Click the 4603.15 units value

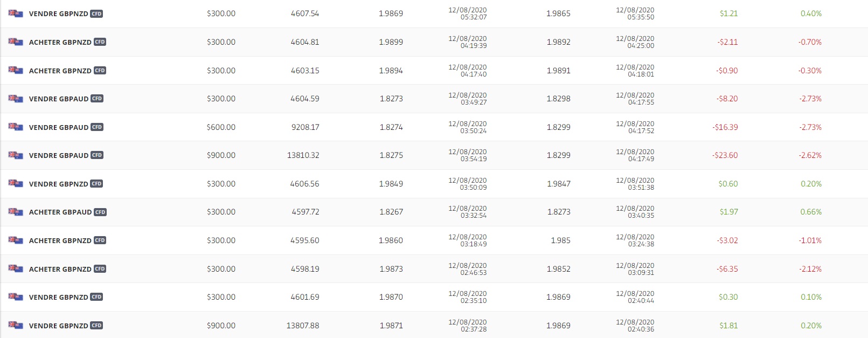pos(304,71)
